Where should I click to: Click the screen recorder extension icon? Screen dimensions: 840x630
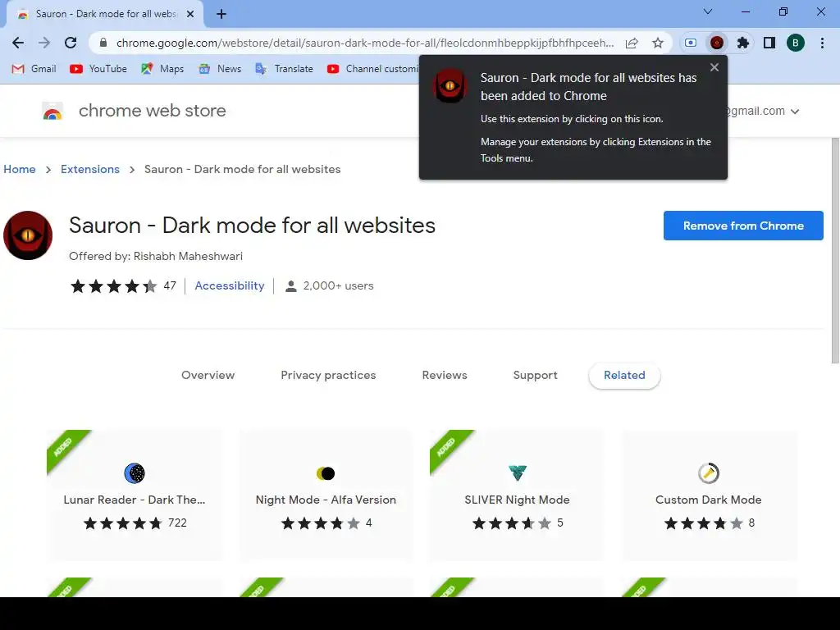coord(691,43)
